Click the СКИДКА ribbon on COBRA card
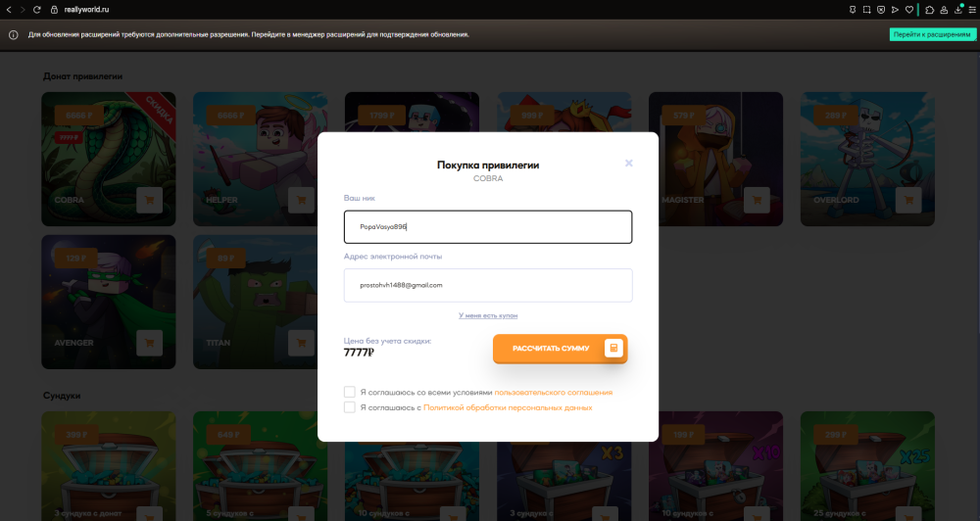The width and height of the screenshot is (980, 521). click(x=160, y=110)
